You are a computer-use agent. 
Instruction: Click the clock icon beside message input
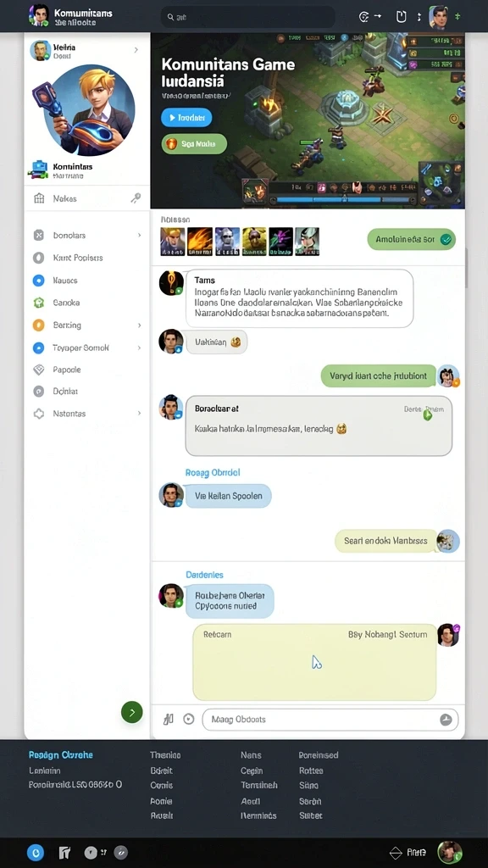click(189, 719)
